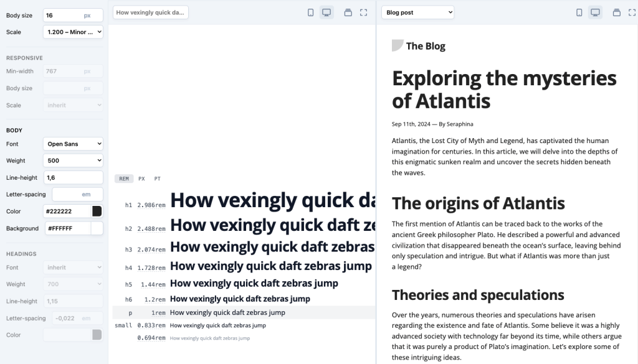Click the h2 size value 2.488rem
The width and height of the screenshot is (638, 364).
coord(151,229)
